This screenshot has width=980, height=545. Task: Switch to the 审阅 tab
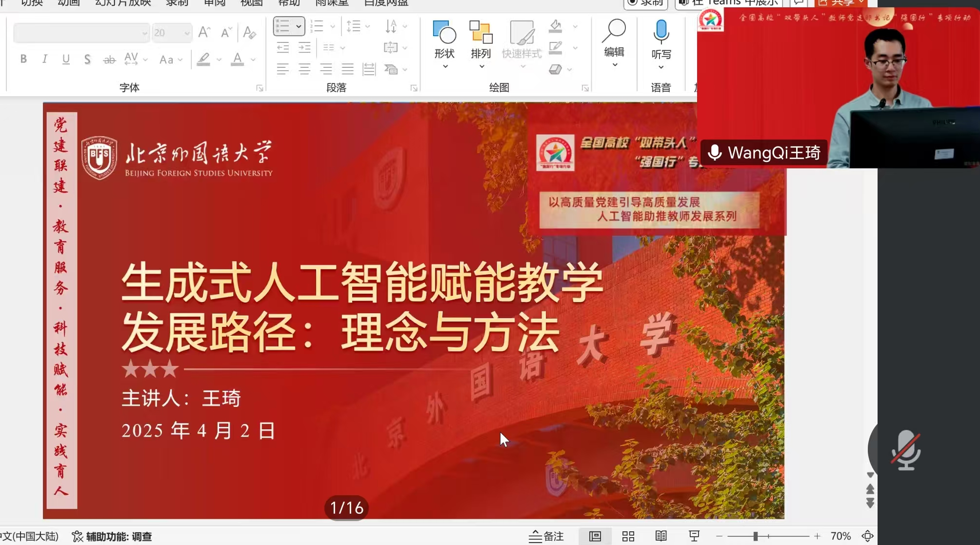(215, 2)
